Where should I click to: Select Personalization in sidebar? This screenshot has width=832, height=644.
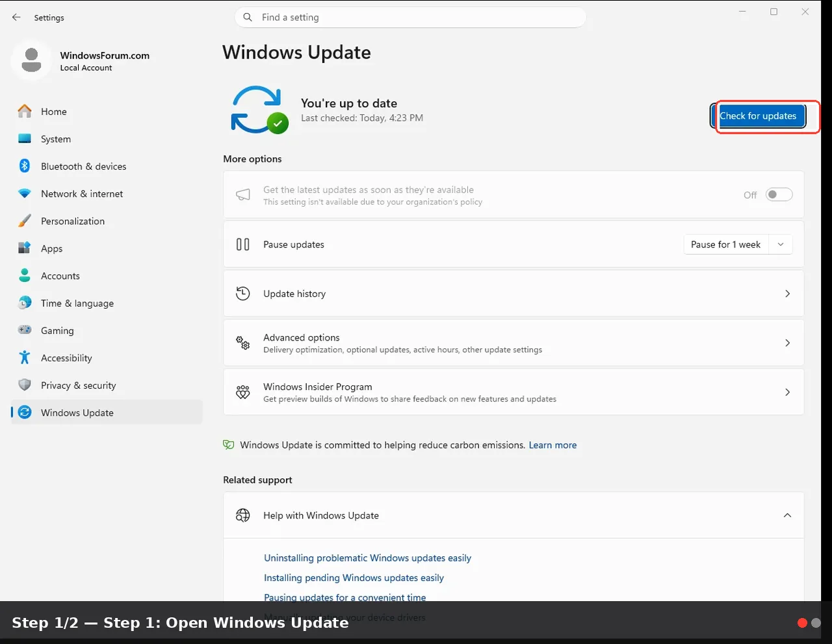click(107, 221)
